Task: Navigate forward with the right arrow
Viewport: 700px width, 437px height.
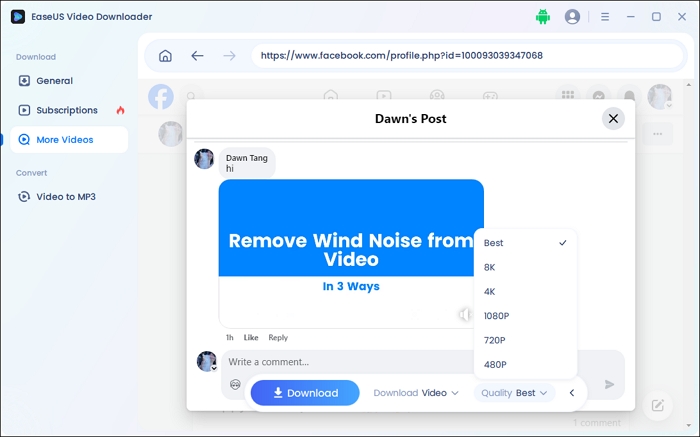Action: pos(229,56)
